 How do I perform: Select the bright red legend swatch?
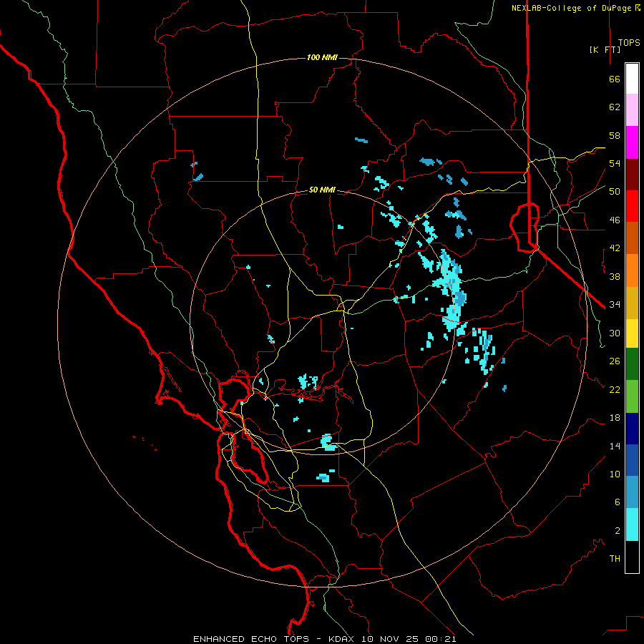(x=632, y=206)
